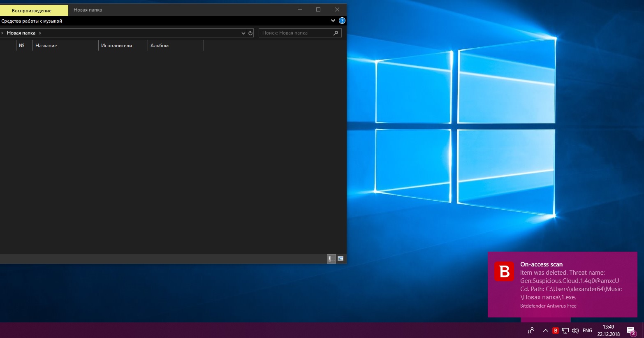Switch to details view layout
The image size is (644, 338).
click(331, 259)
